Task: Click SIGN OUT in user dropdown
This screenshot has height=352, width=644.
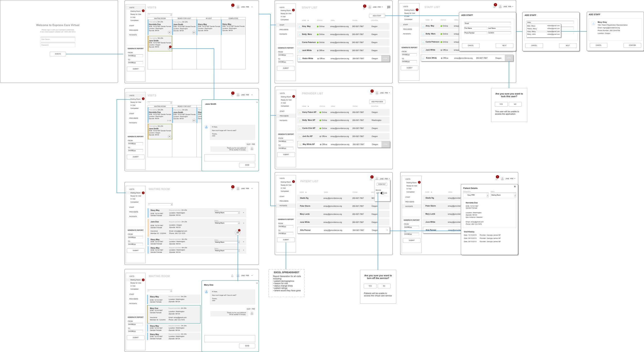Action: (382, 184)
